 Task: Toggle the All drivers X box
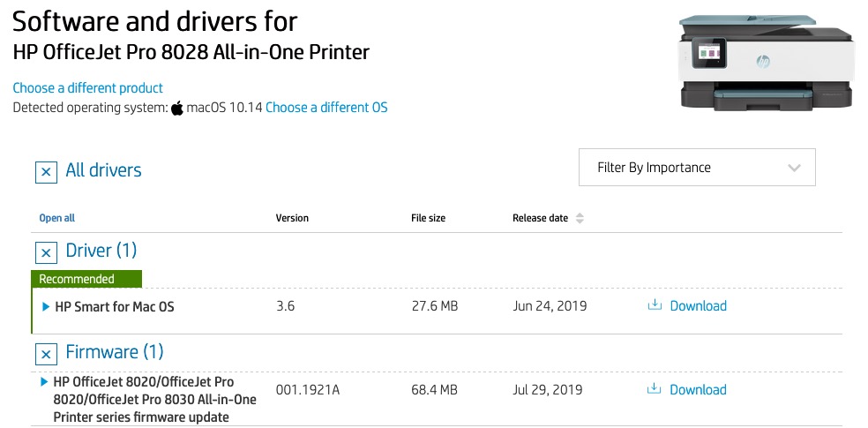[x=46, y=171]
